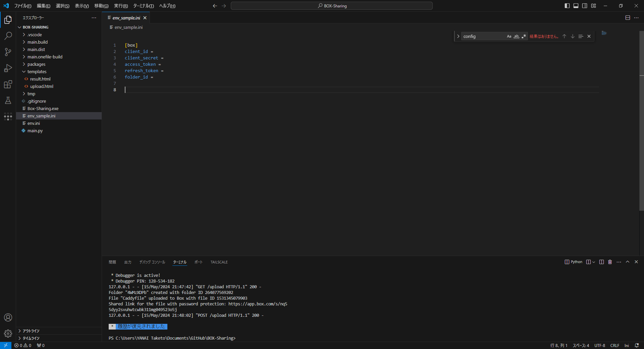Open terminal panel more actions
The height and width of the screenshot is (349, 644).
coord(619,262)
